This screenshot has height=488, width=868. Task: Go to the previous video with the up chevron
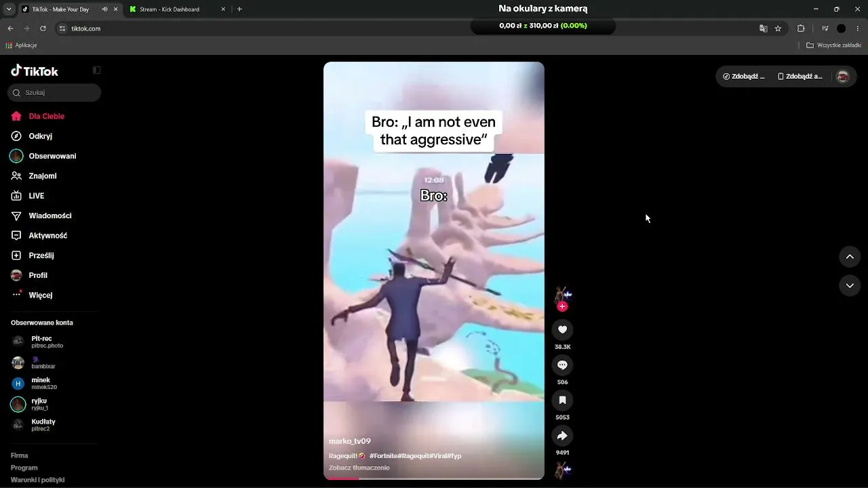pos(850,257)
